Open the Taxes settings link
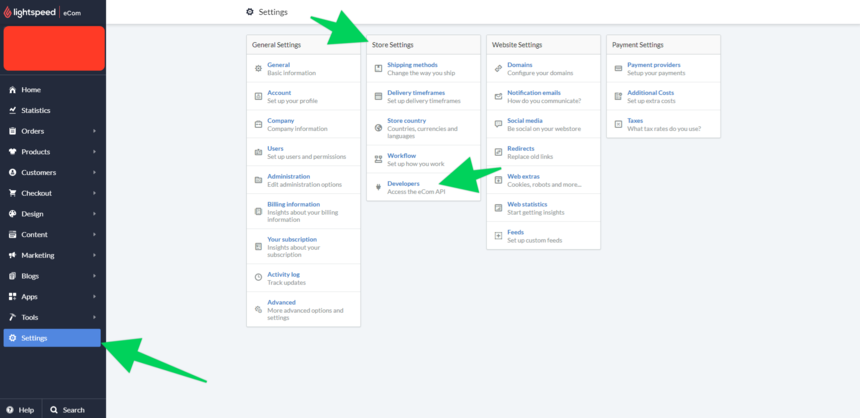 pyautogui.click(x=635, y=120)
